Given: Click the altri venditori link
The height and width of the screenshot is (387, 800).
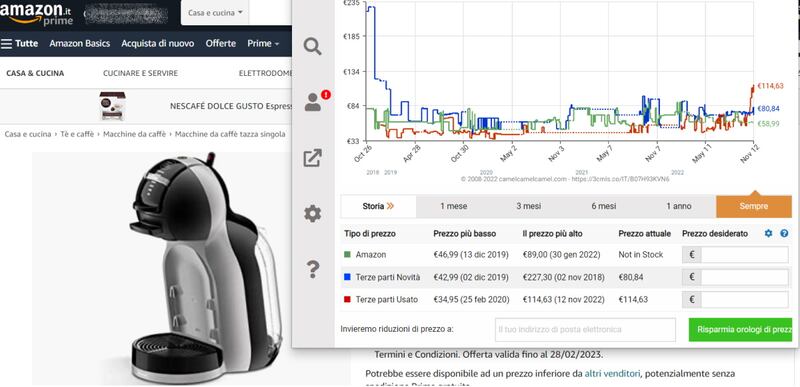Looking at the screenshot, I should [x=612, y=373].
